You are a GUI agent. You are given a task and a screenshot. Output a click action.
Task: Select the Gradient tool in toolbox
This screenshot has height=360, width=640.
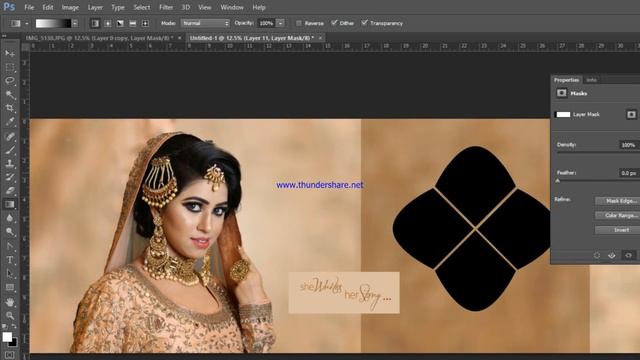pos(10,204)
